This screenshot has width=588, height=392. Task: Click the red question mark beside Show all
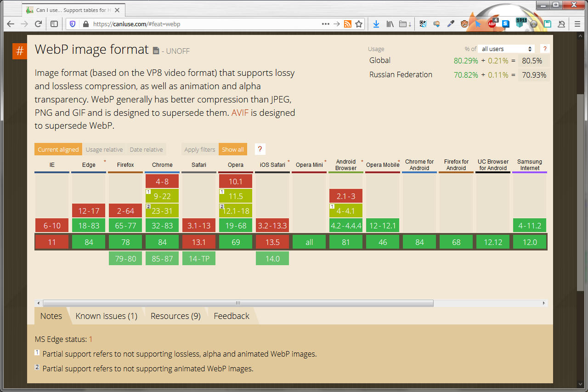(x=260, y=149)
